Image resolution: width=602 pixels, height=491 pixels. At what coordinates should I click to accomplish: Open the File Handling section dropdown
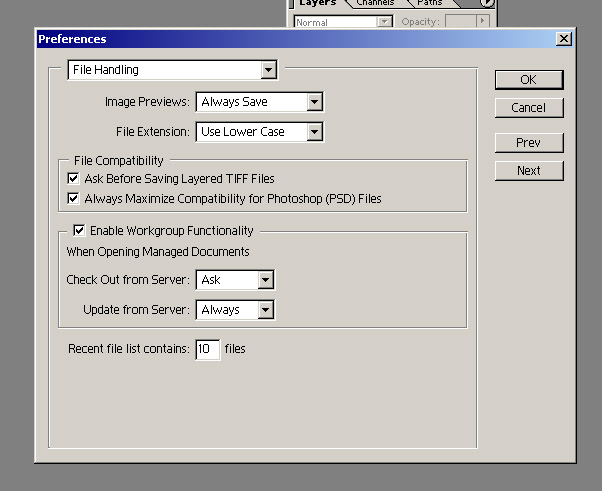pos(172,70)
